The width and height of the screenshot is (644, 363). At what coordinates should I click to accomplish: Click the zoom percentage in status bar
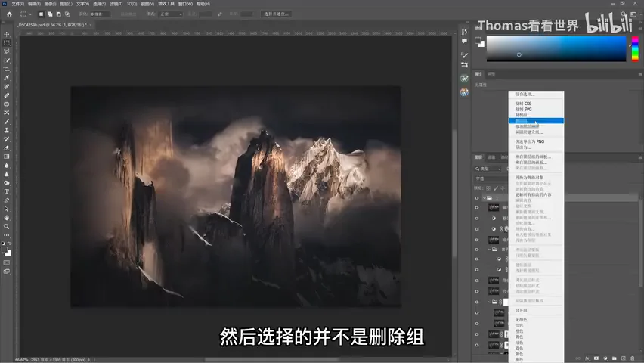pyautogui.click(x=21, y=360)
